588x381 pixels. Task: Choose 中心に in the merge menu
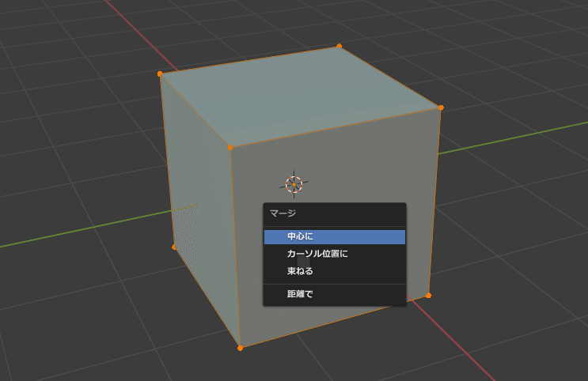(335, 237)
